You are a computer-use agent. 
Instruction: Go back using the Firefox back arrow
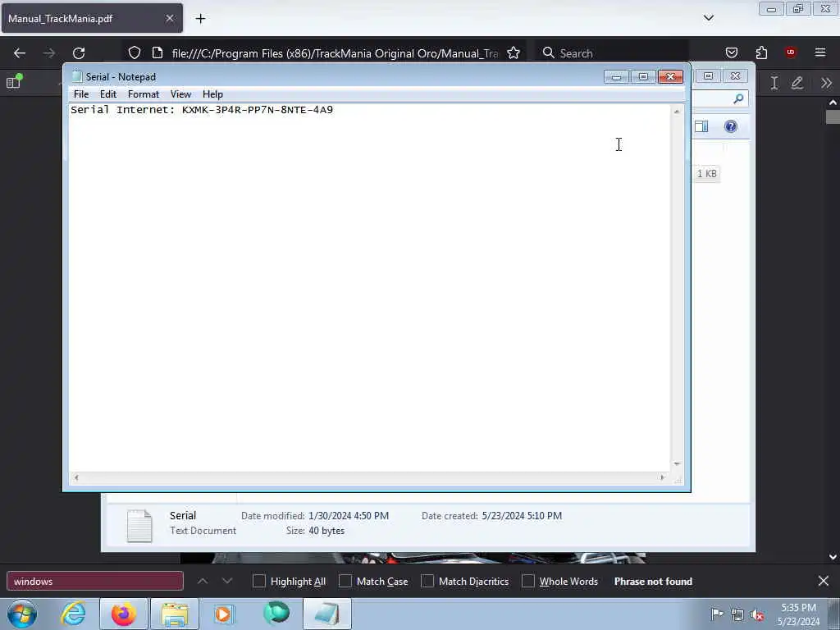20,53
